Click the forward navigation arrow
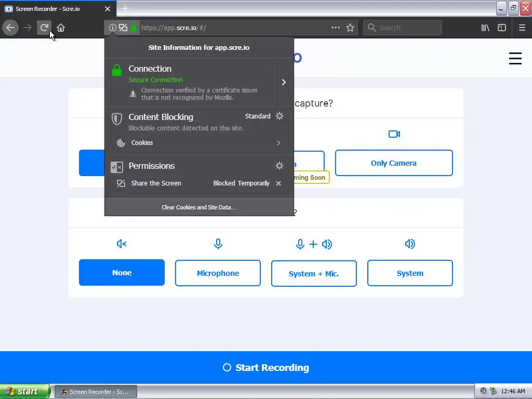The image size is (532, 399). click(28, 28)
